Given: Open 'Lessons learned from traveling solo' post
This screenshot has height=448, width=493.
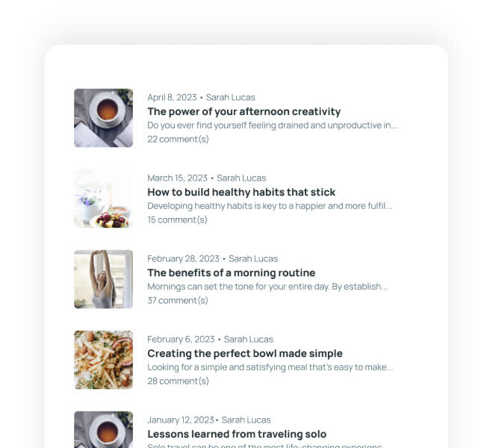Looking at the screenshot, I should click(x=237, y=434).
